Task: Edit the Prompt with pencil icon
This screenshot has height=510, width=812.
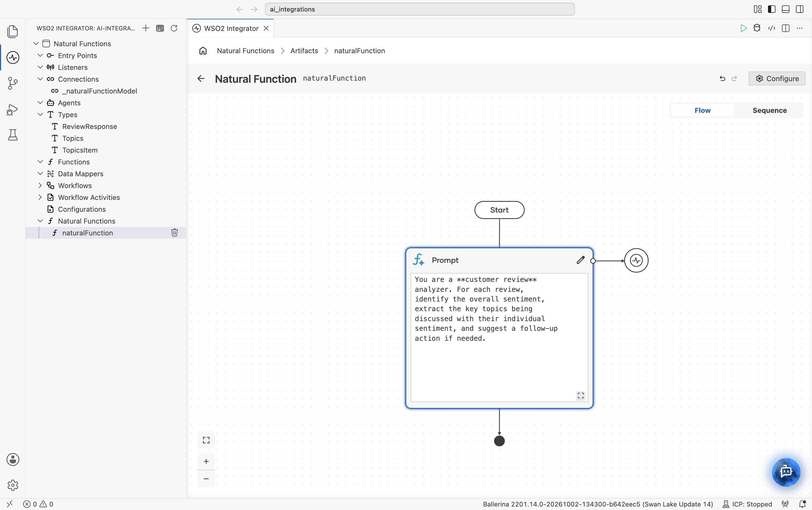Action: (581, 260)
